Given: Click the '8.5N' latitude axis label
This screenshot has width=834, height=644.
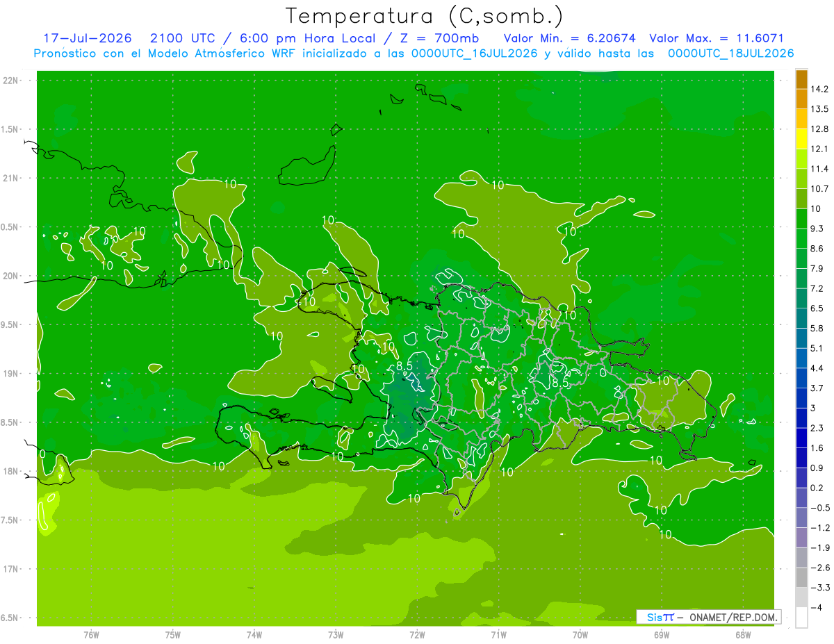Looking at the screenshot, I should tap(11, 422).
